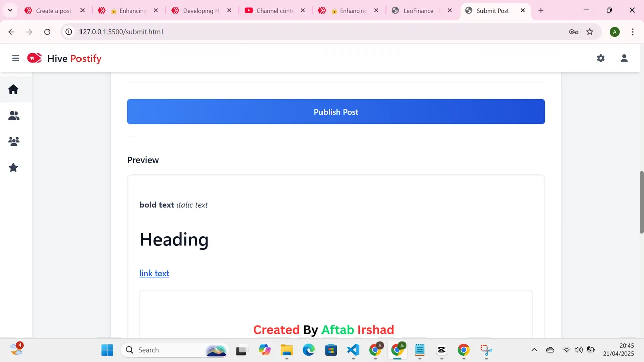The image size is (644, 362).
Task: Click the Publish Post button
Action: pyautogui.click(x=336, y=112)
